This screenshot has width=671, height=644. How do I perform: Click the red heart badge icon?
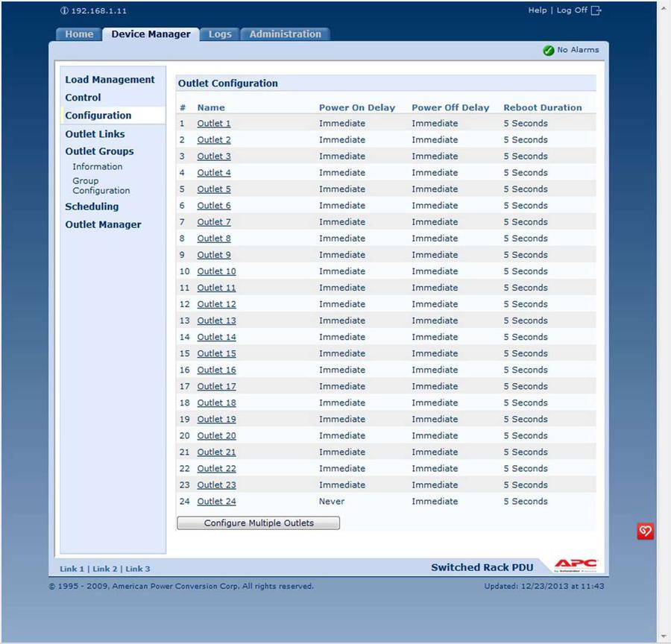(x=645, y=531)
